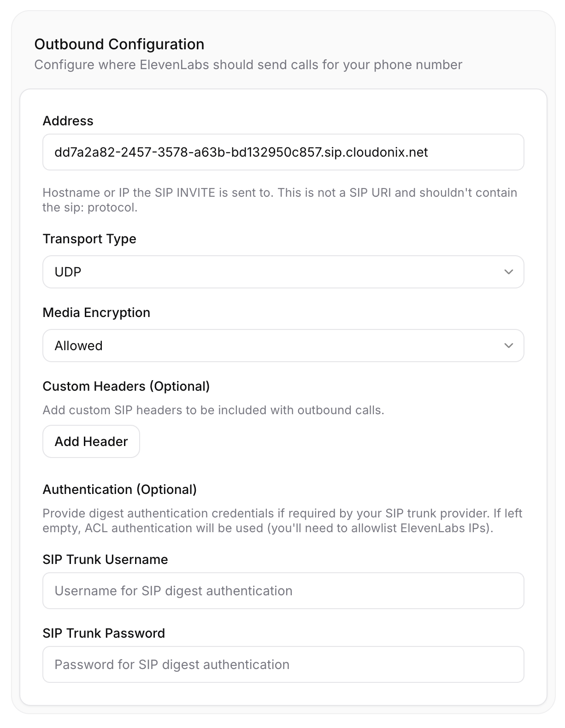Image resolution: width=565 pixels, height=728 pixels.
Task: Click the Authentication (Optional) heading
Action: point(119,489)
